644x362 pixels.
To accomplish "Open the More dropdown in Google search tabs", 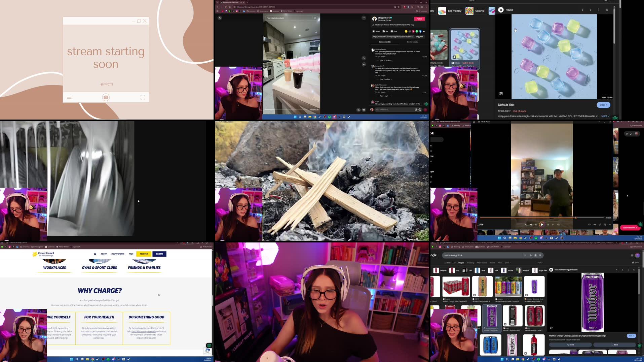I will click(507, 263).
